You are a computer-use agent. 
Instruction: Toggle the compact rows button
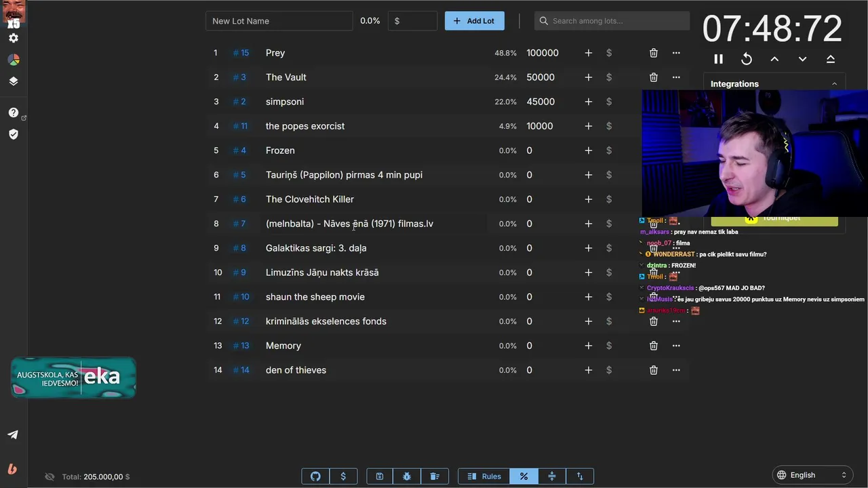552,476
